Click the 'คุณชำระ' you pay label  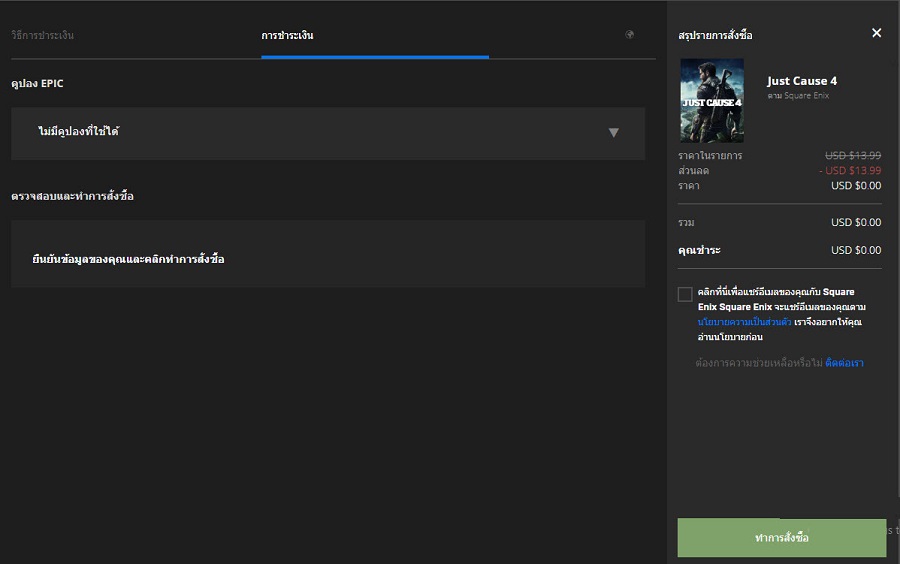coord(699,250)
